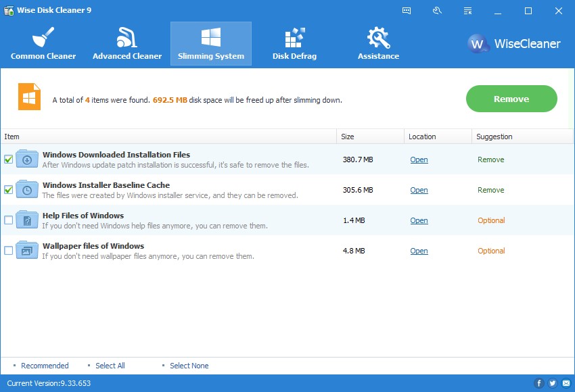Uncheck Windows Installer Baseline Cache
The image size is (575, 392).
coord(9,190)
